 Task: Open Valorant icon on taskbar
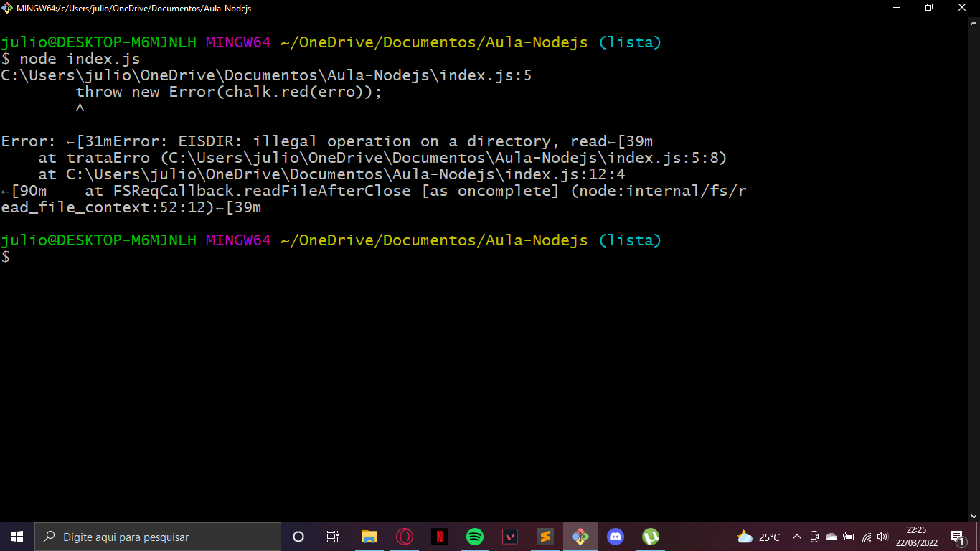(510, 537)
